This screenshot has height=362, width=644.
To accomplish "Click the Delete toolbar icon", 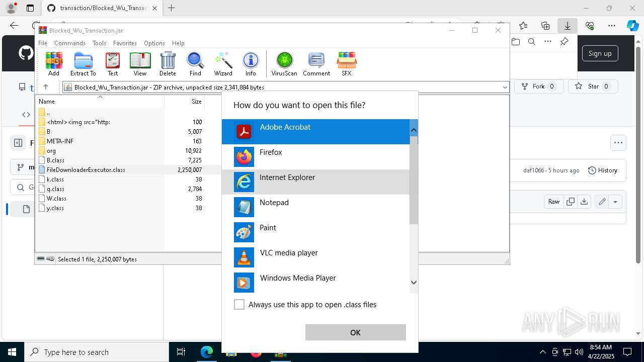I will pyautogui.click(x=168, y=64).
